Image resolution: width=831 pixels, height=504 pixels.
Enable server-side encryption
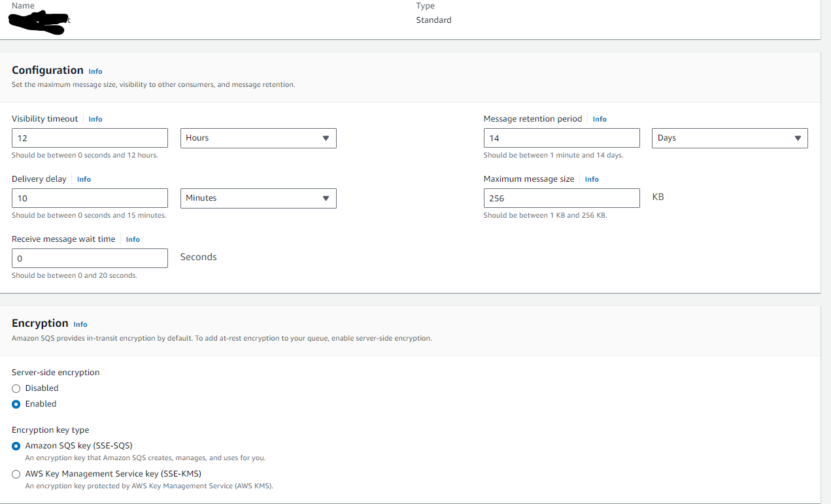click(x=16, y=404)
